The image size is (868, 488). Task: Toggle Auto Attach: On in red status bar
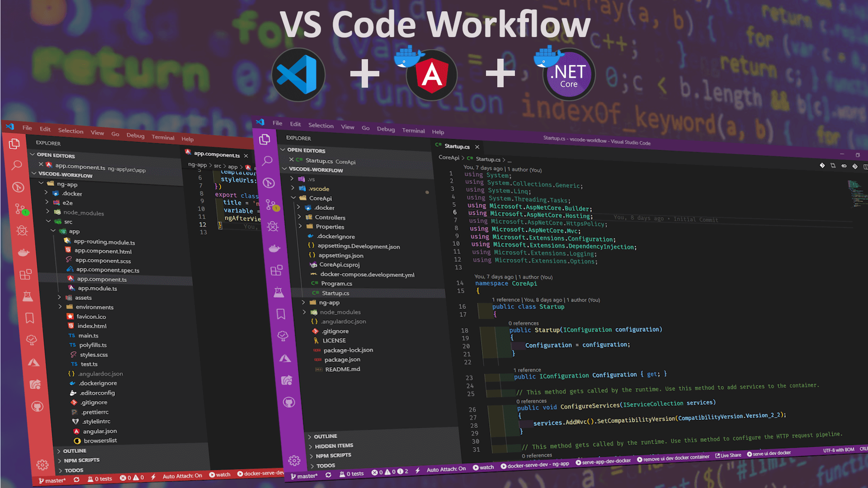tap(182, 476)
